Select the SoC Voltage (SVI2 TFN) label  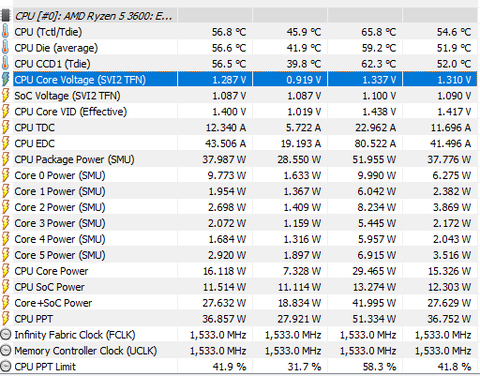tap(67, 96)
